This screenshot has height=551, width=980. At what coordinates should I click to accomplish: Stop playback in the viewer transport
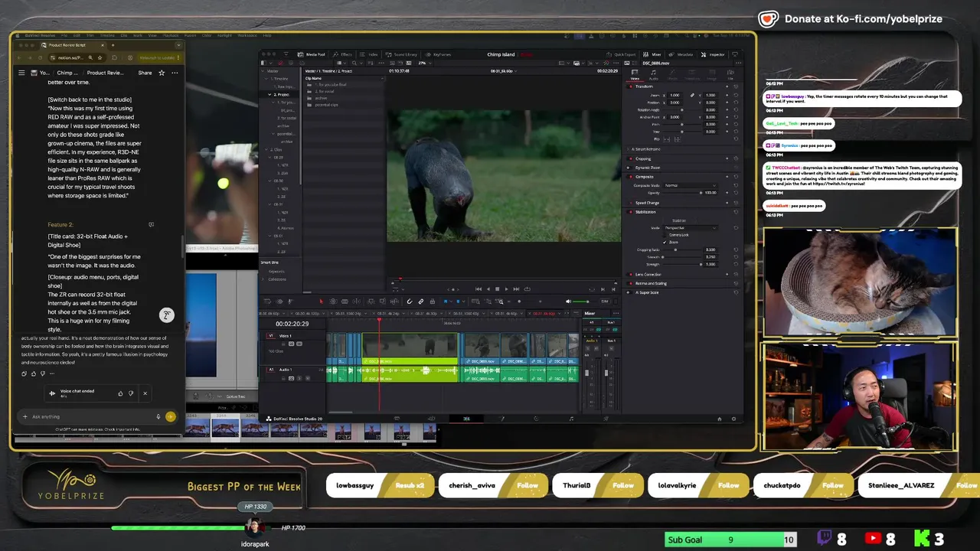click(x=497, y=289)
